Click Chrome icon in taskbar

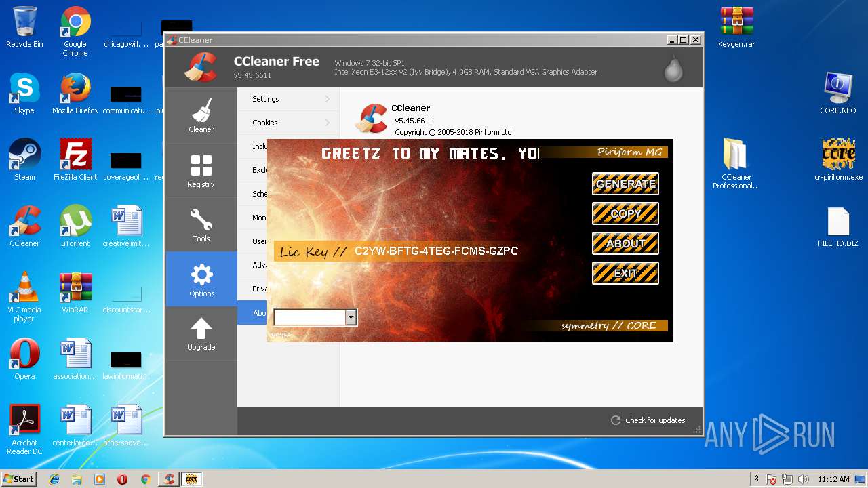pyautogui.click(x=145, y=479)
